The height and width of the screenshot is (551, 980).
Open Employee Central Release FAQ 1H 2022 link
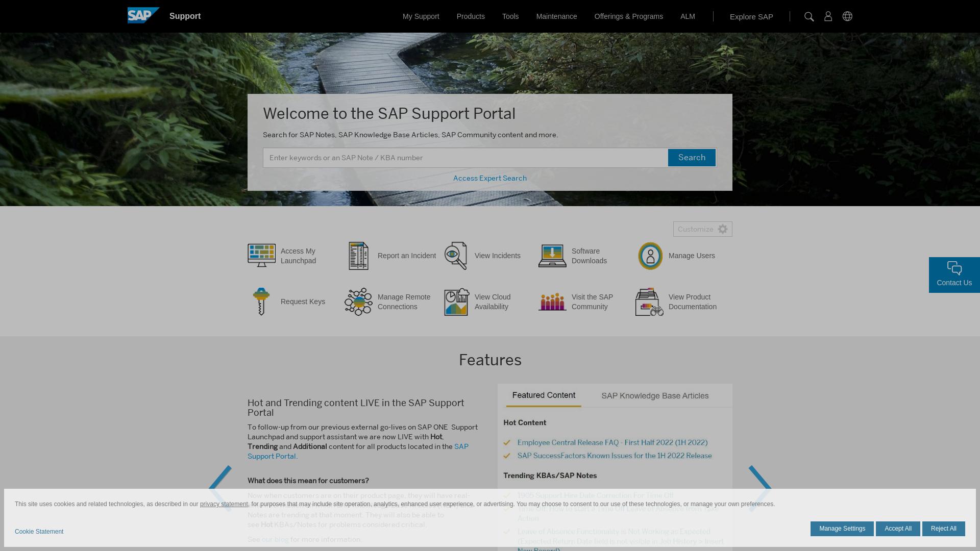pyautogui.click(x=612, y=442)
